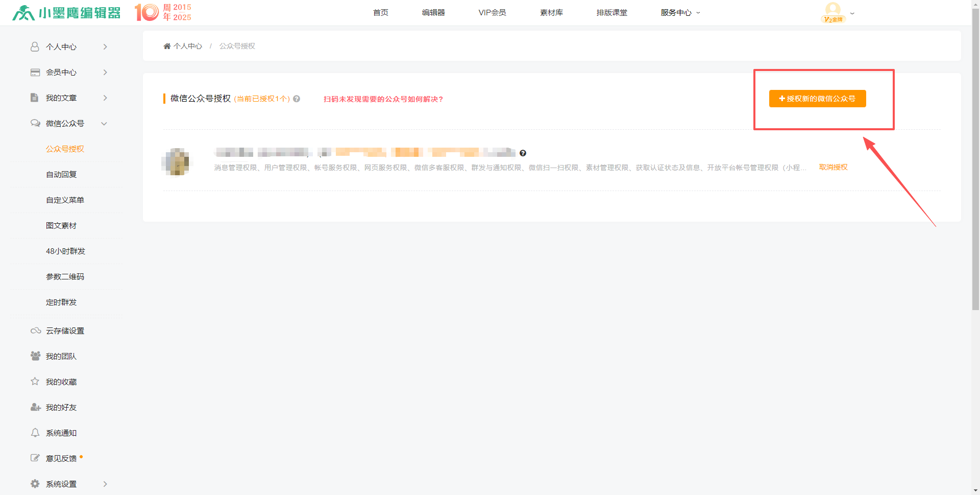Viewport: 980px width, 495px height.
Task: Open 我的收藏 star item
Action: point(61,382)
